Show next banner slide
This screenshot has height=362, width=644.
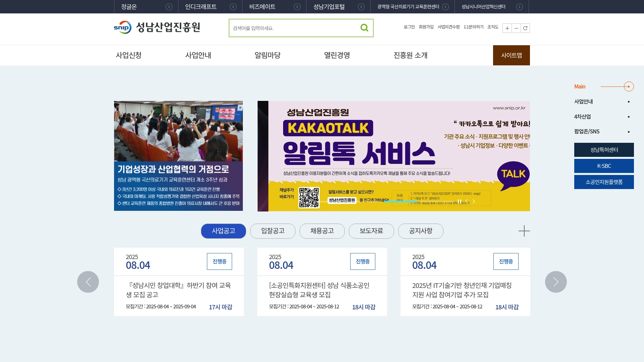click(474, 201)
